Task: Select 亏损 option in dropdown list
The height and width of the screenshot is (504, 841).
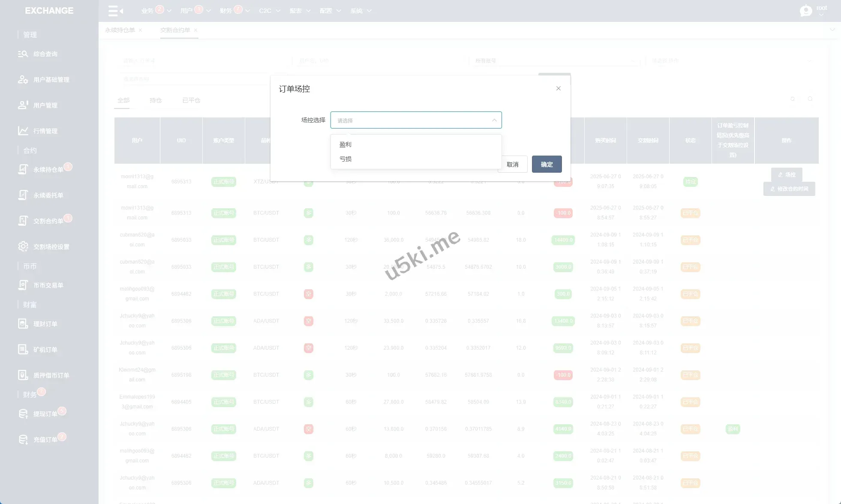Action: click(x=345, y=159)
